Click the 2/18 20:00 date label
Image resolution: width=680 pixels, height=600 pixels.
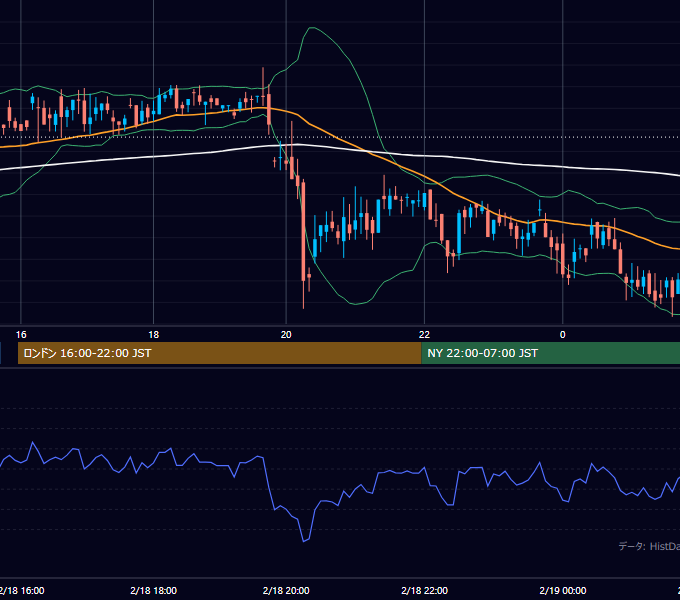[286, 590]
